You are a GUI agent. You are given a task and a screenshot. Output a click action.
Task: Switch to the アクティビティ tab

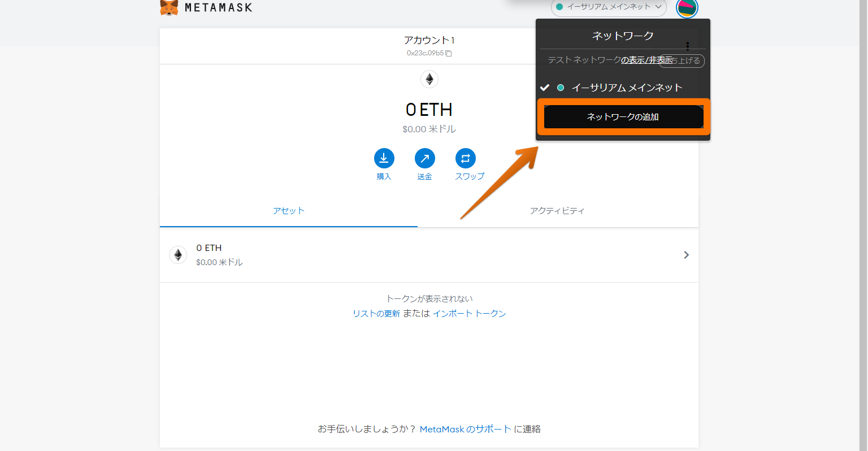557,211
